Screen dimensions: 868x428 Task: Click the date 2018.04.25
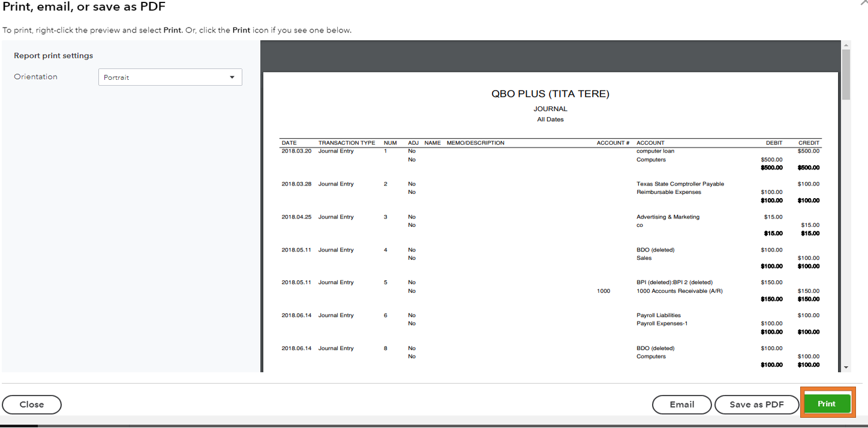[296, 217]
